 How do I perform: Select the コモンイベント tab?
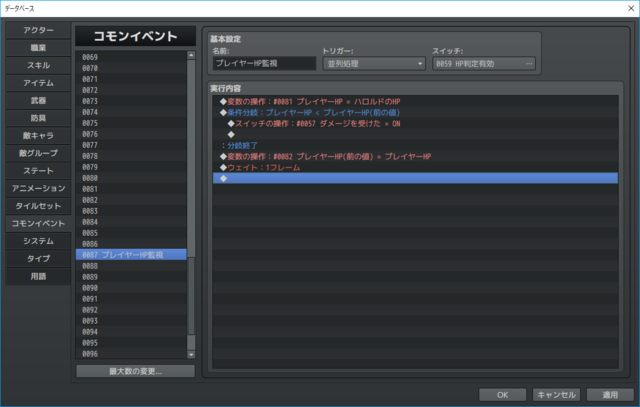pos(38,223)
